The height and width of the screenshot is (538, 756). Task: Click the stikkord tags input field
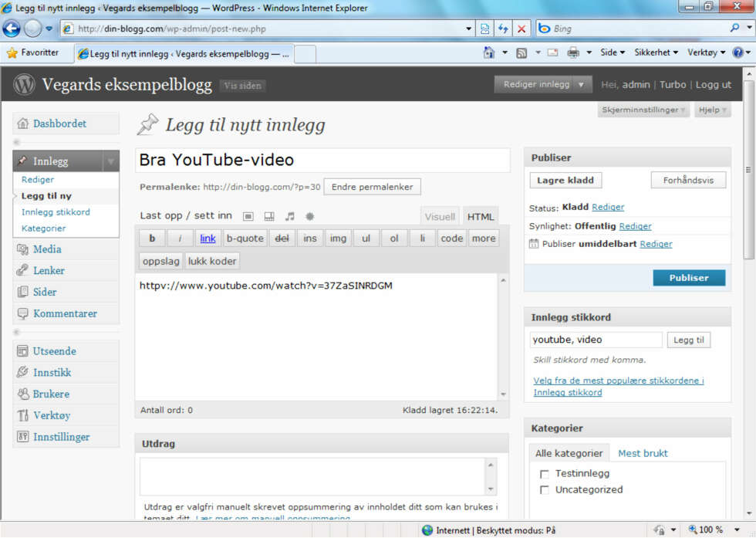point(596,340)
